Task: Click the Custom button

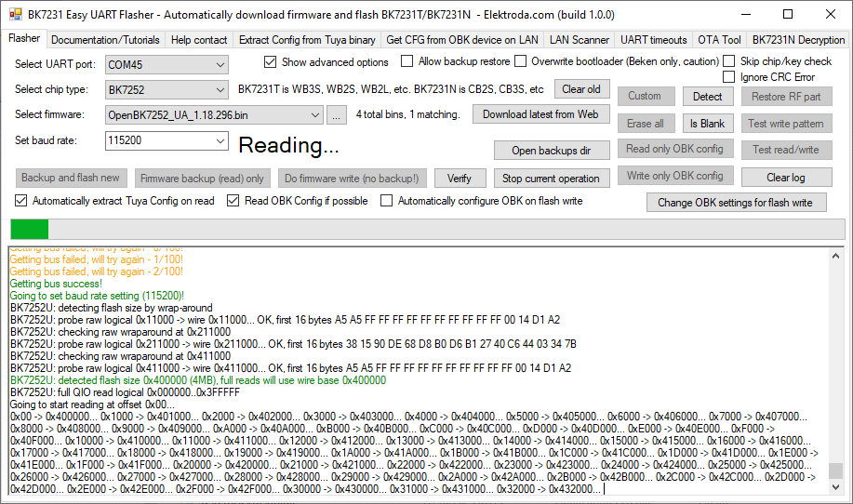Action: (x=646, y=96)
